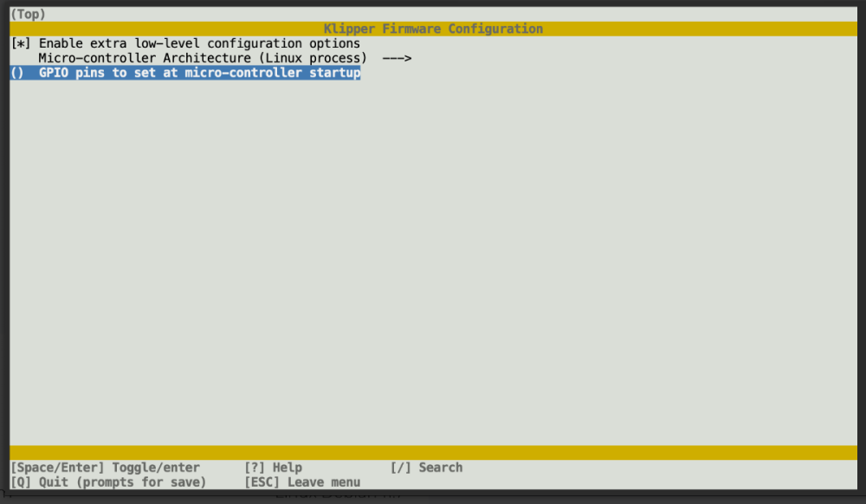The width and height of the screenshot is (866, 504).
Task: Click the [/] key hint
Action: [401, 468]
